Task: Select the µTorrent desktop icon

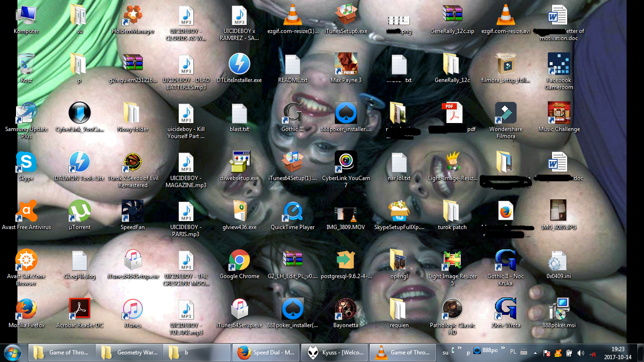Action: pos(80,215)
